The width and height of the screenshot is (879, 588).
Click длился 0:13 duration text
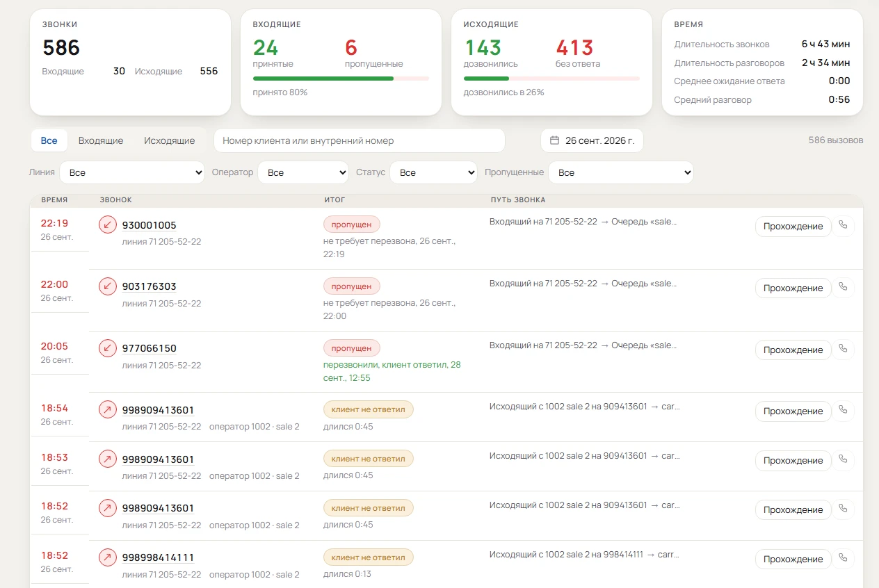(348, 574)
